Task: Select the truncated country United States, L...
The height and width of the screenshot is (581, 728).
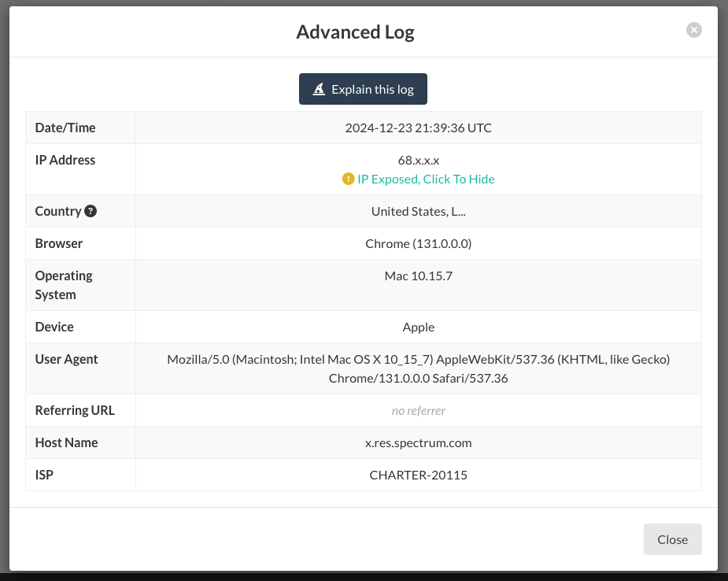Action: tap(418, 211)
